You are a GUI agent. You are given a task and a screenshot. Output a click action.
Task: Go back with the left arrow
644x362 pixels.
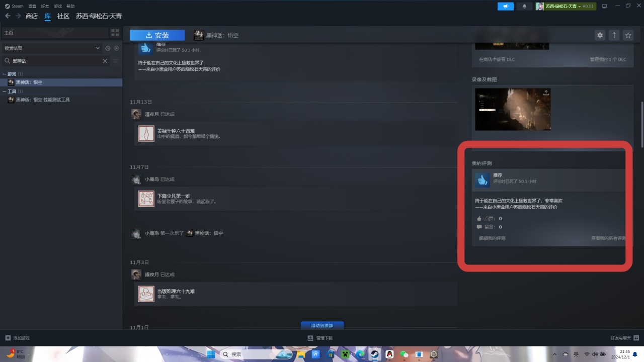coord(8,16)
